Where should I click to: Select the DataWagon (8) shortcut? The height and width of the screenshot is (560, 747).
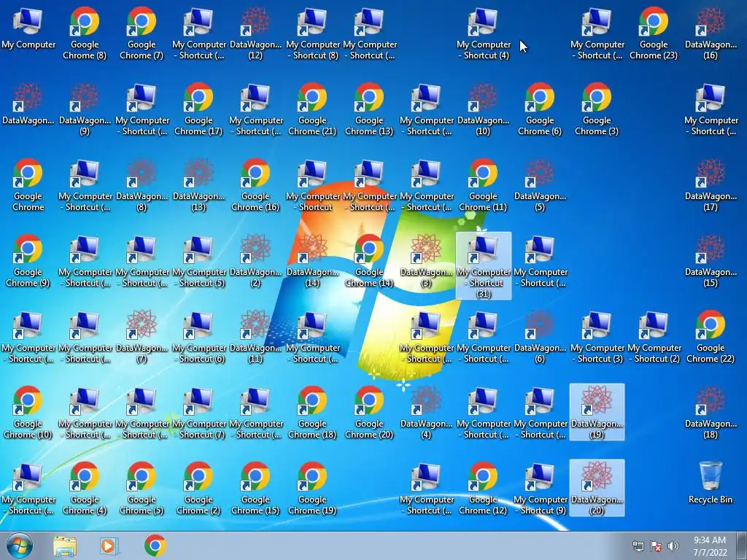(142, 185)
